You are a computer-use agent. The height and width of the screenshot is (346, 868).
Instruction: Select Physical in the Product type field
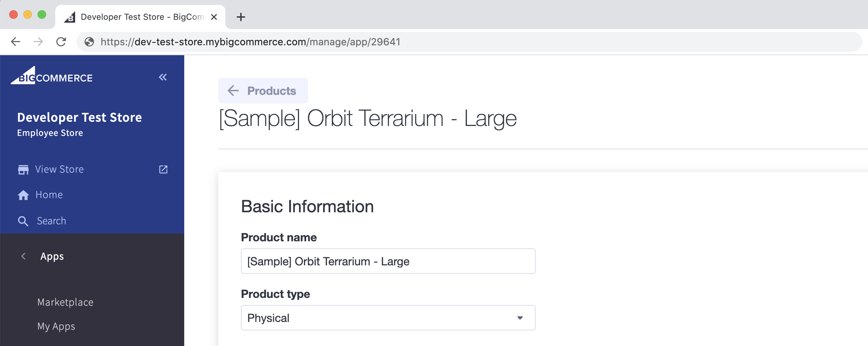click(388, 317)
